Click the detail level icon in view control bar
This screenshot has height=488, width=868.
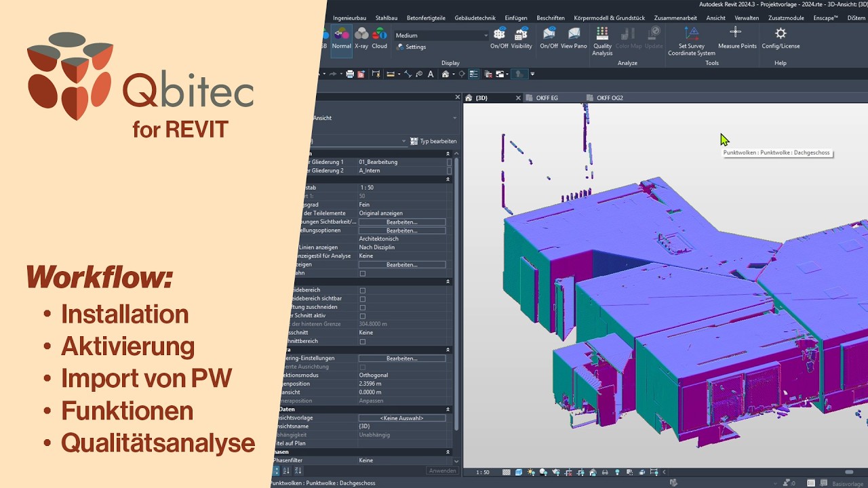coord(506,472)
